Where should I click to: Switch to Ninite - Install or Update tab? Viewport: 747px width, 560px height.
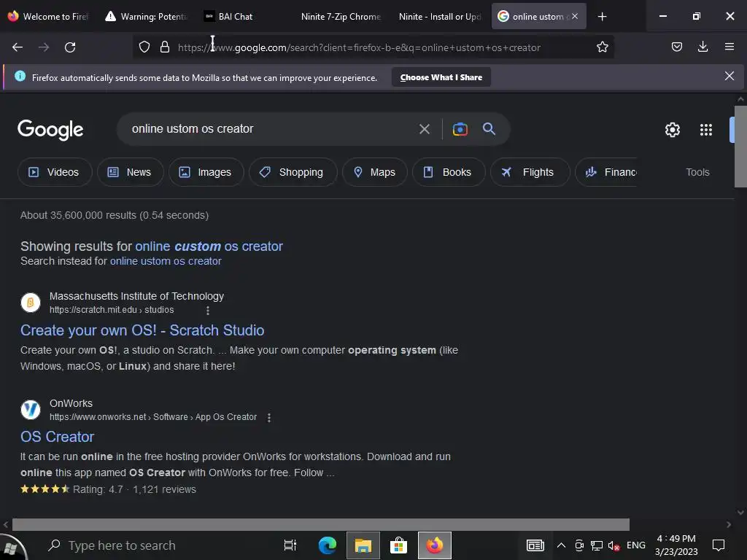[440, 17]
